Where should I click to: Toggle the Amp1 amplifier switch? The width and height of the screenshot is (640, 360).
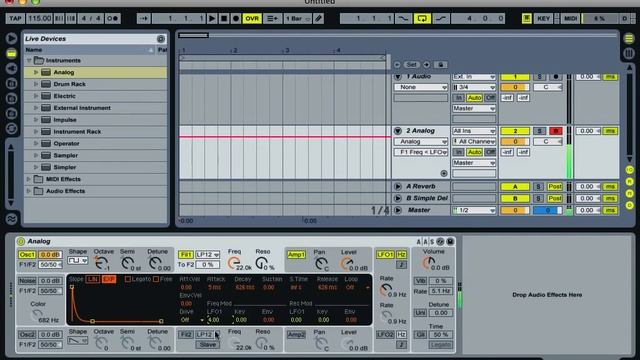(296, 255)
